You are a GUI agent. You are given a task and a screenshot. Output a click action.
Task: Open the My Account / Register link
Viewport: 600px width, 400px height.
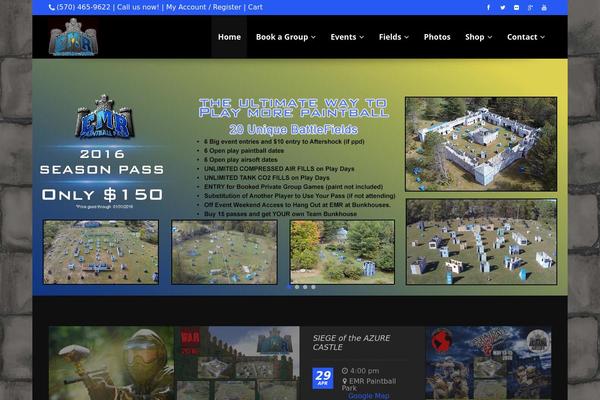(204, 7)
